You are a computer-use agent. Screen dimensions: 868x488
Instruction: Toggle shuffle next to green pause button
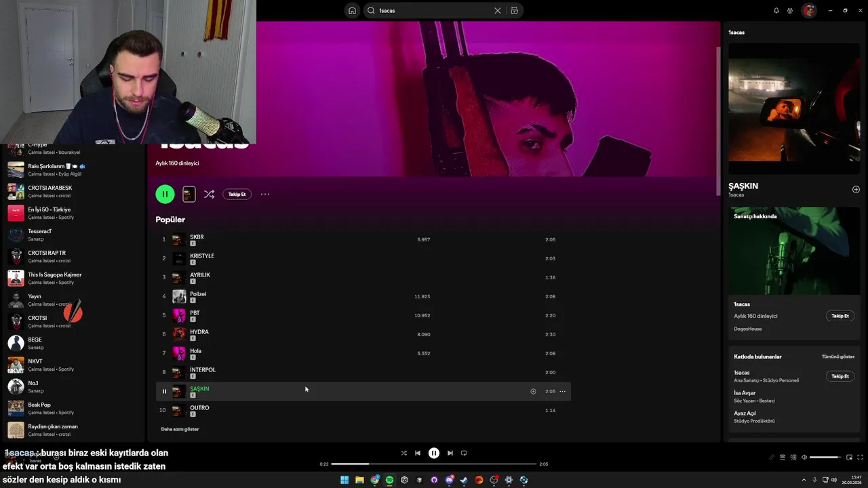[x=209, y=194]
